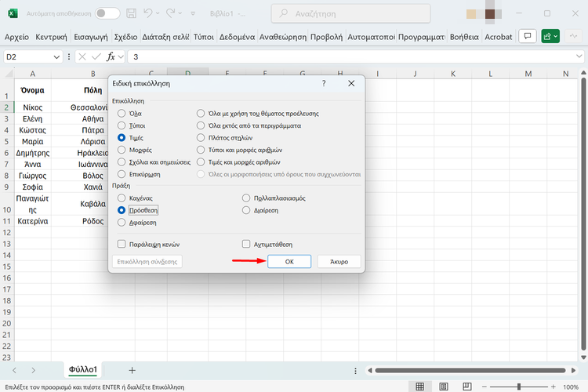588x392 pixels.
Task: Switch to the Προβολή ribbon tab
Action: coord(326,37)
